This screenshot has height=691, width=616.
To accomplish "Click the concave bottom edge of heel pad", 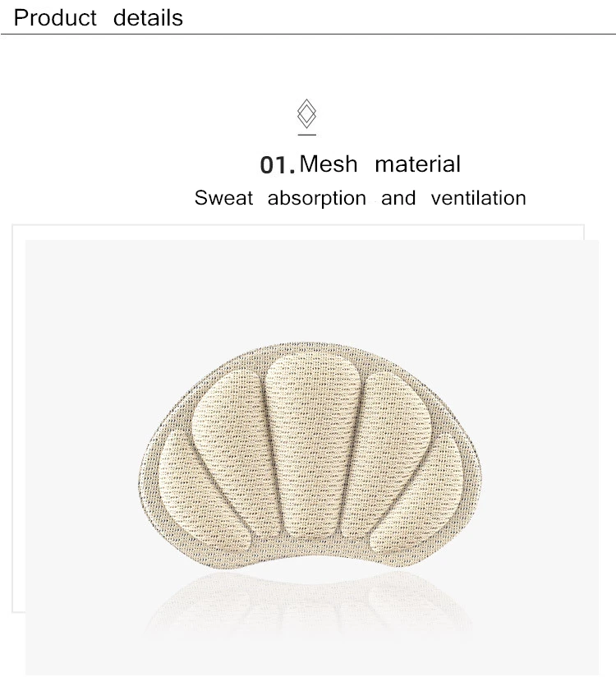I will (x=309, y=560).
